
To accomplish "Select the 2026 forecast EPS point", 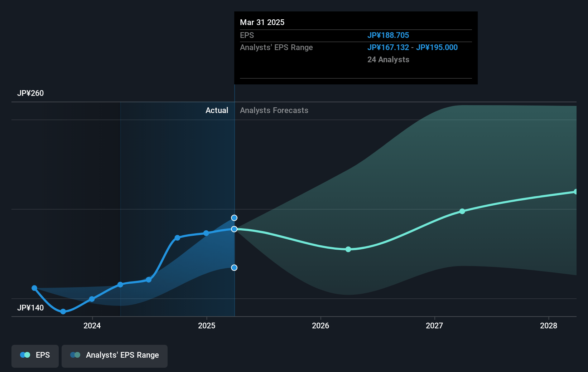I will click(348, 249).
